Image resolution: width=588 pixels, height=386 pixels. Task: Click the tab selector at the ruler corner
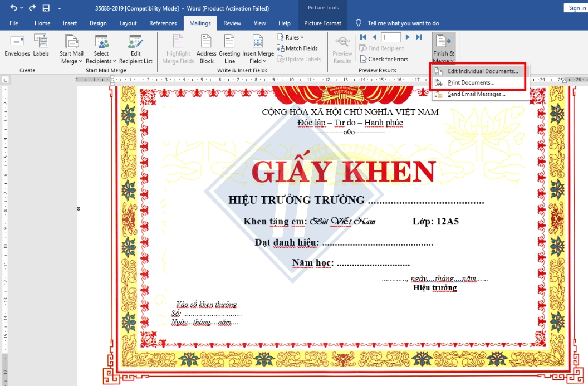tap(5, 80)
